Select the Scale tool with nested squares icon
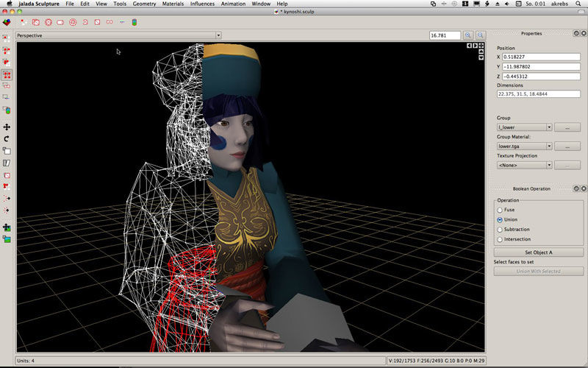This screenshot has width=588, height=368. click(x=7, y=151)
